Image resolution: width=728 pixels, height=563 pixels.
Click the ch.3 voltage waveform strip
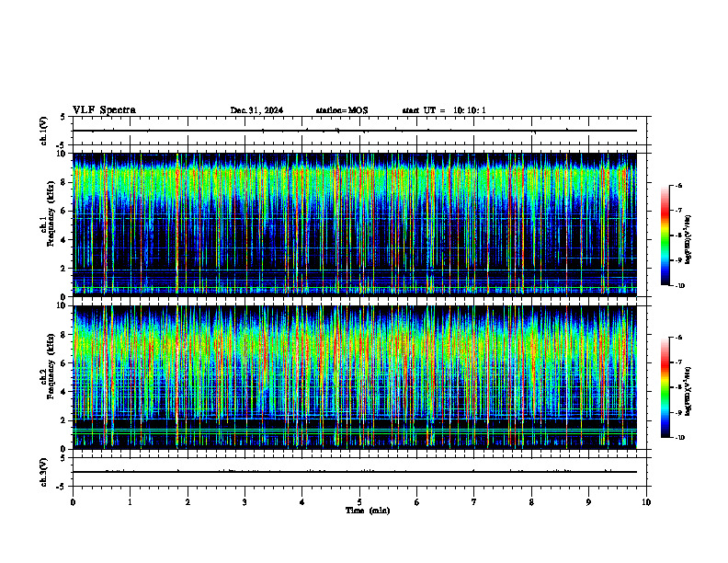tap(359, 472)
